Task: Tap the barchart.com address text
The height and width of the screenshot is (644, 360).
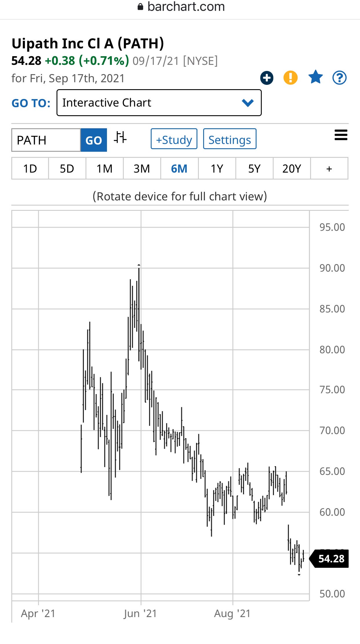Action: click(x=186, y=6)
